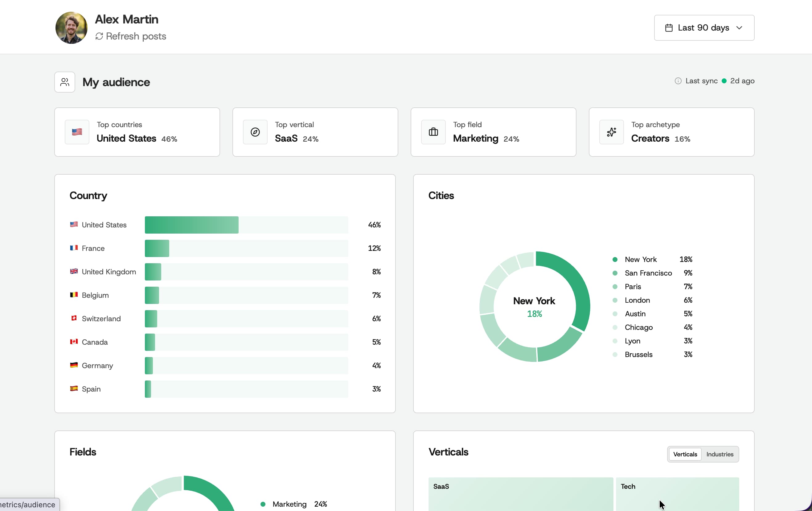Click the United Kingdom 8% progress bar
The height and width of the screenshot is (511, 812).
(247, 272)
